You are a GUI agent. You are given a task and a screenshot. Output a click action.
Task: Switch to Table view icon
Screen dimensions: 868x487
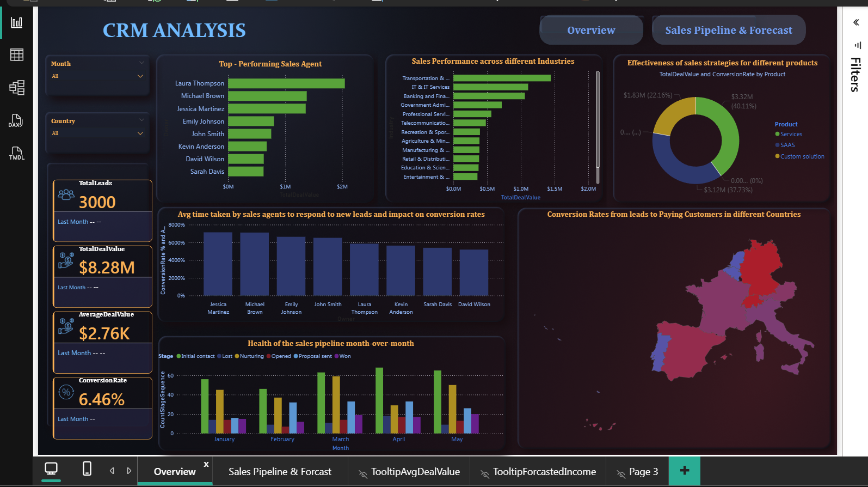tap(17, 54)
